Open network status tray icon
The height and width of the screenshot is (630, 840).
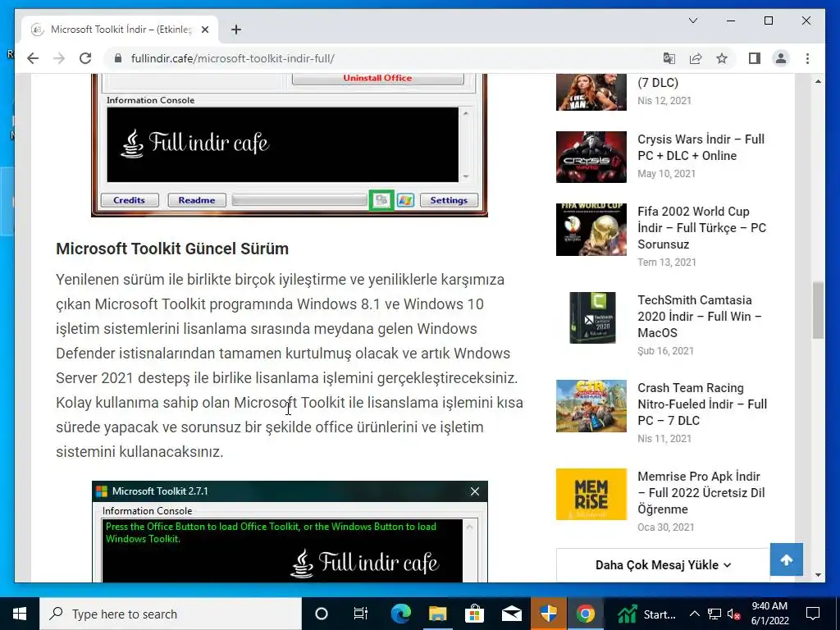tap(714, 614)
